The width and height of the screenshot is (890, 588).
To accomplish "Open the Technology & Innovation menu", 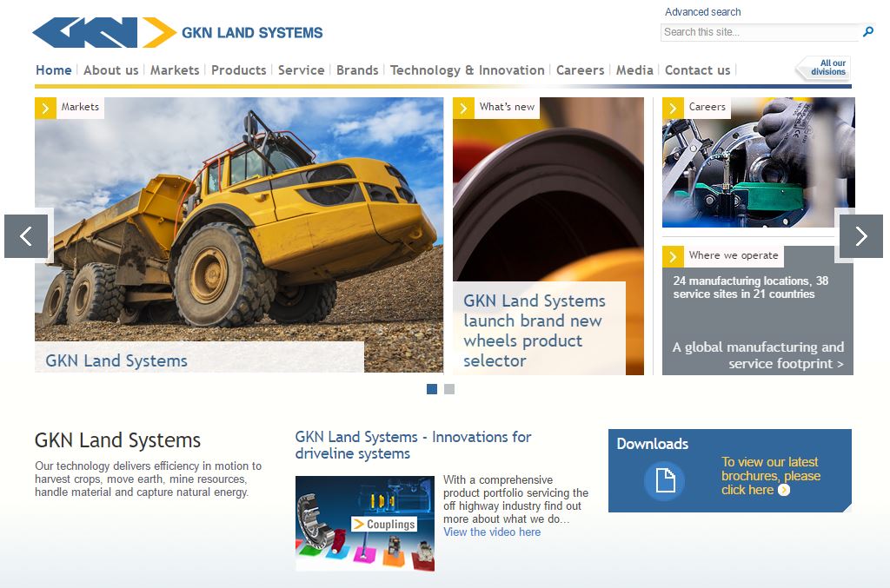I will point(467,70).
